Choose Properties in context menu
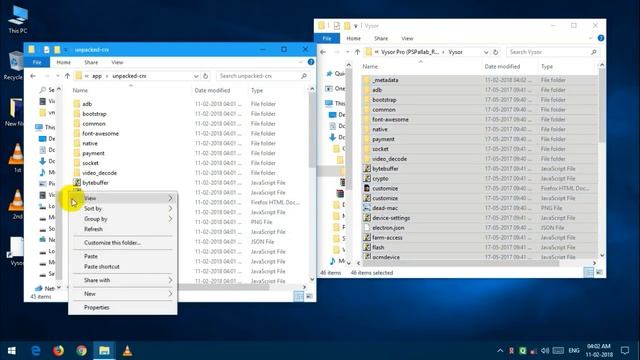640x360 pixels. [x=123, y=307]
